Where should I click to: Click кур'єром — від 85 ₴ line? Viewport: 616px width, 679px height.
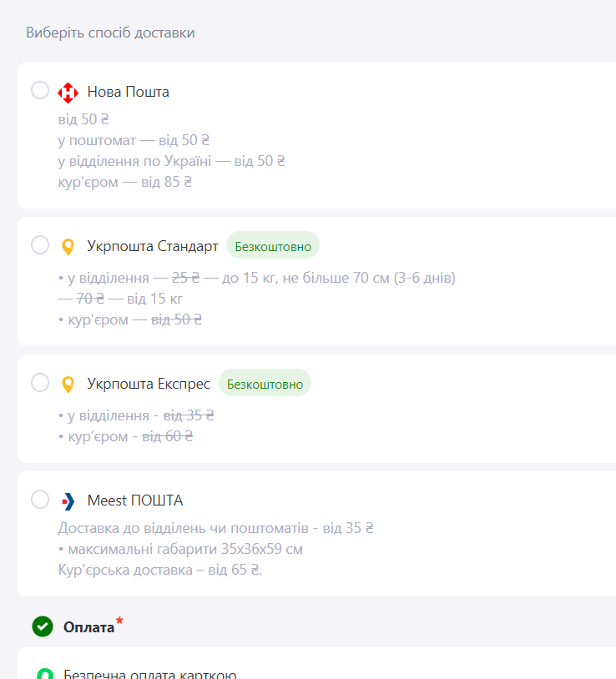coord(124,182)
